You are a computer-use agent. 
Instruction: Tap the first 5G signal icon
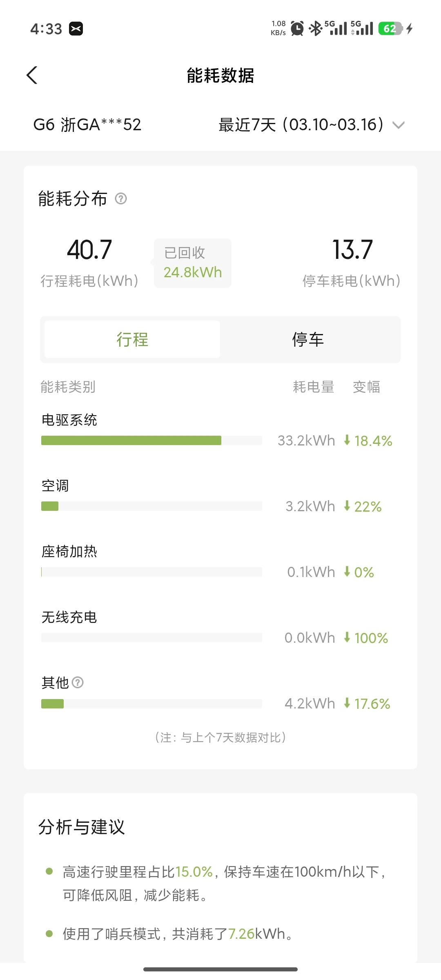click(336, 28)
